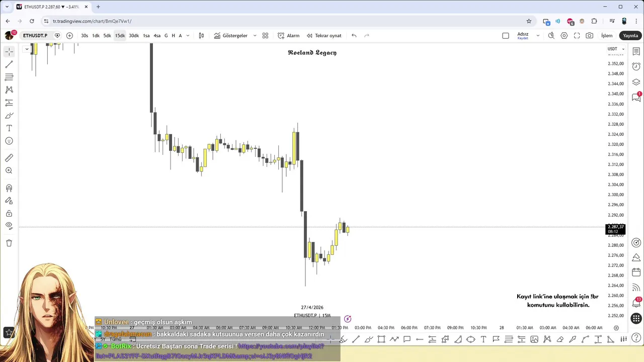Expand the timeframe list dropdown
This screenshot has width=644, height=362.
[188, 36]
